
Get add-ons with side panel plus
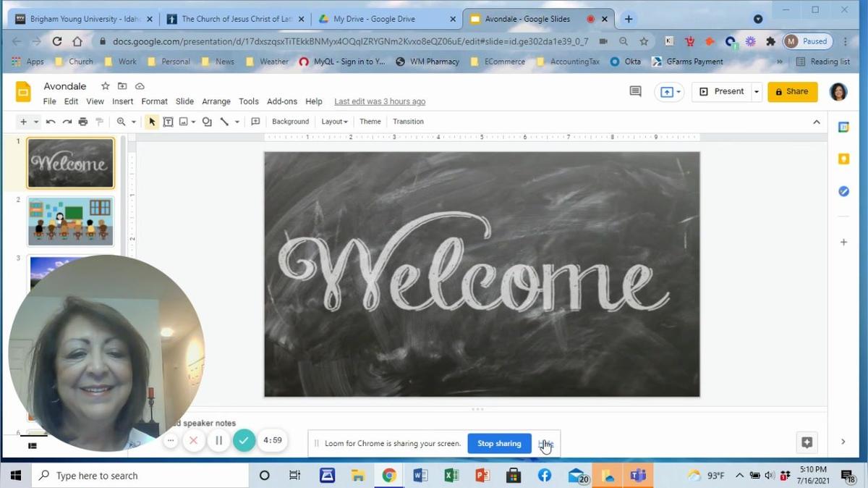(x=843, y=243)
